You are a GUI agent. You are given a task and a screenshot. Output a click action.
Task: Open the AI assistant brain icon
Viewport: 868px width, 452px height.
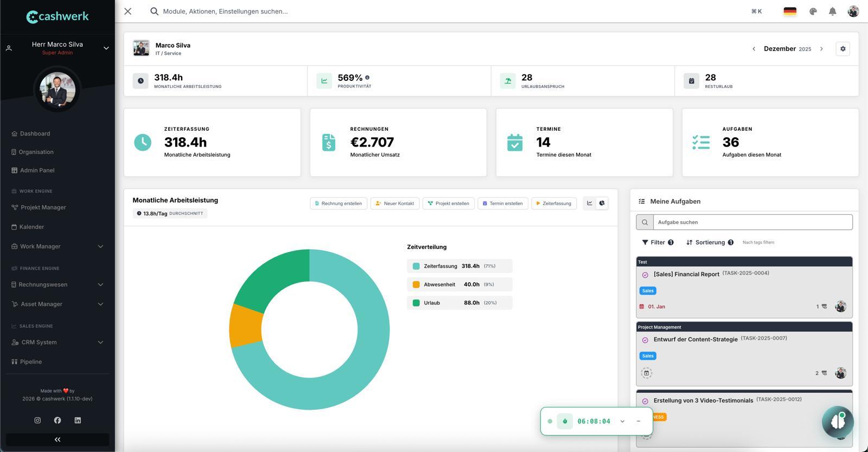(x=838, y=421)
